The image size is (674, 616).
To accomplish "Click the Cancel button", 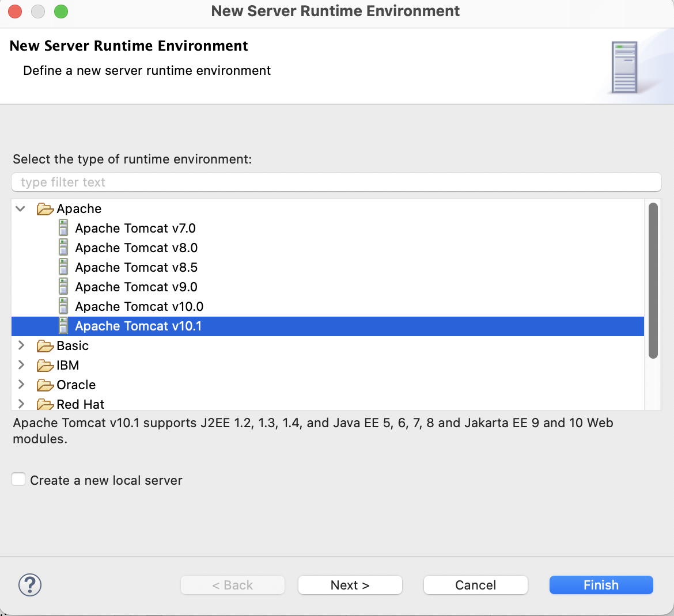I will 475,585.
